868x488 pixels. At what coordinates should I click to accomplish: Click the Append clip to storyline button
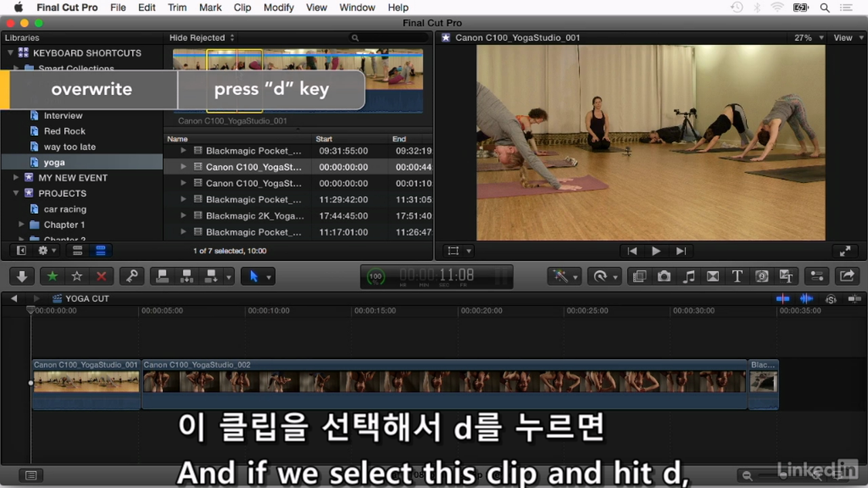point(211,277)
